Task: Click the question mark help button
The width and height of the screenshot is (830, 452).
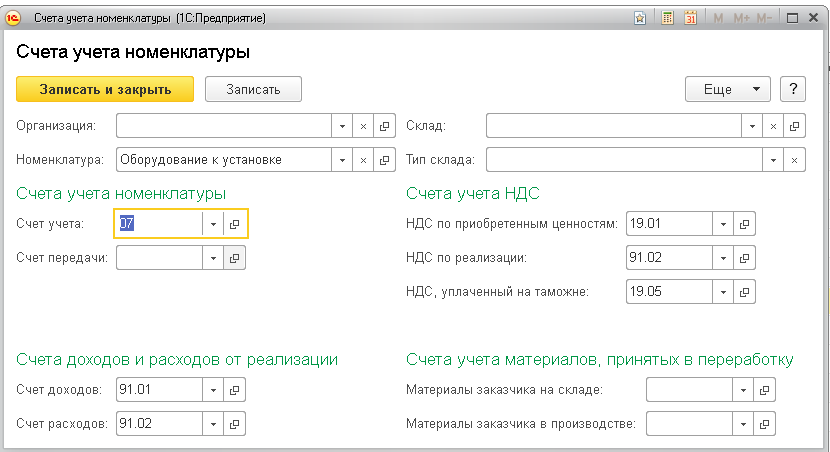Action: (793, 89)
